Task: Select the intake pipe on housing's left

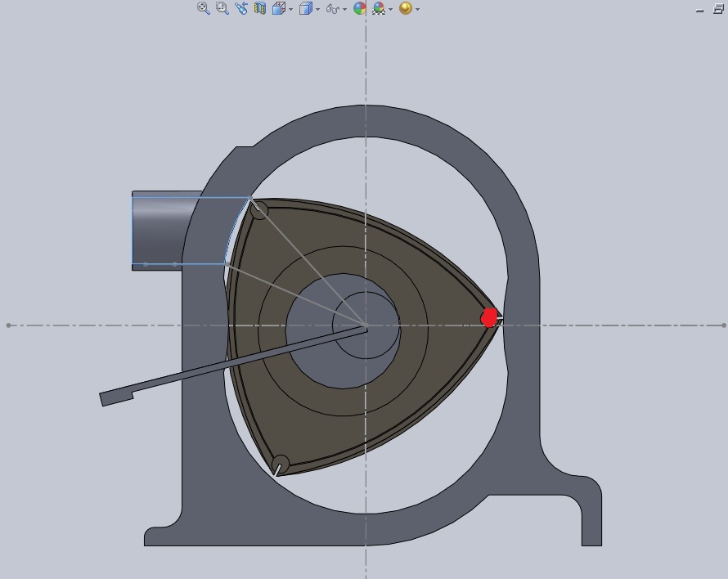Action: click(164, 229)
